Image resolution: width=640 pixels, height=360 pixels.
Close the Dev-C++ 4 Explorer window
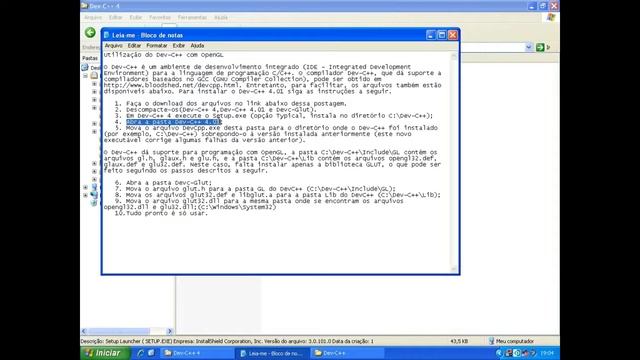coord(554,6)
